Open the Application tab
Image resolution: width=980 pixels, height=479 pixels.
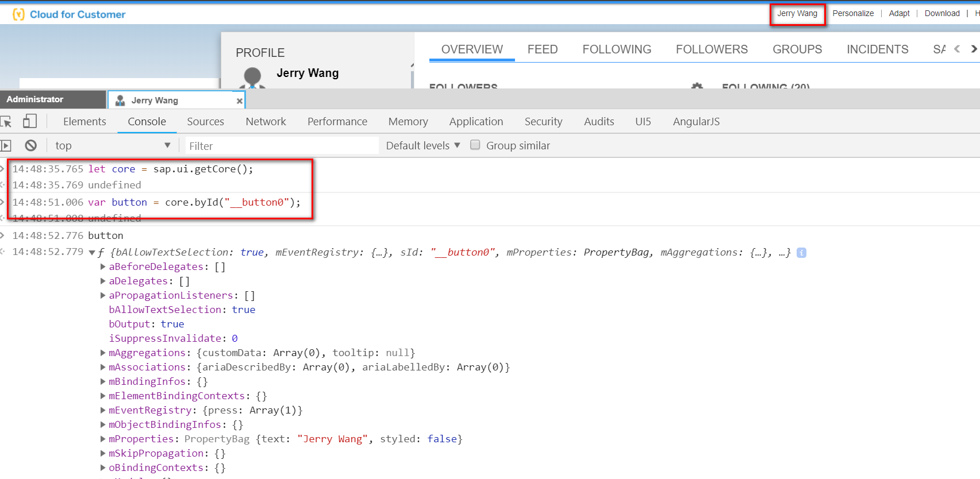pyautogui.click(x=476, y=122)
